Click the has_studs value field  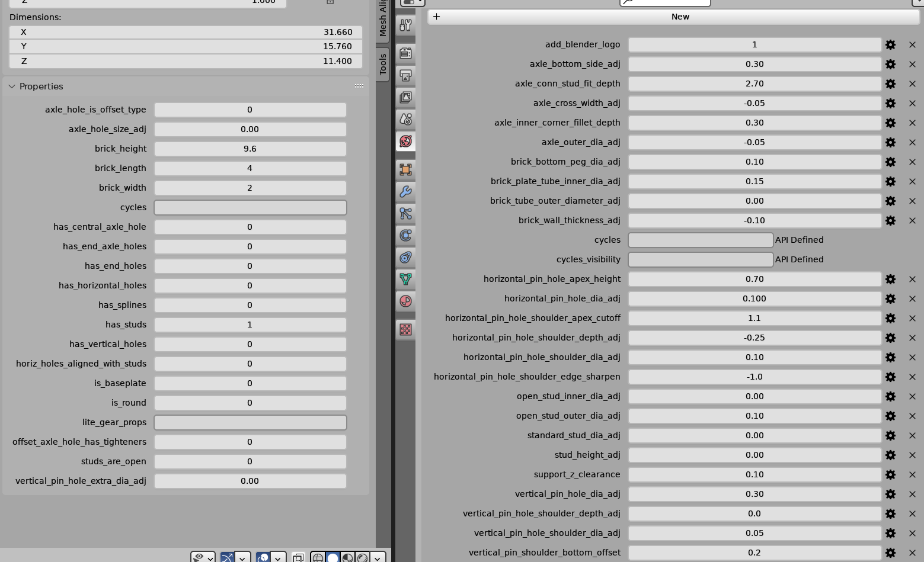click(x=250, y=325)
